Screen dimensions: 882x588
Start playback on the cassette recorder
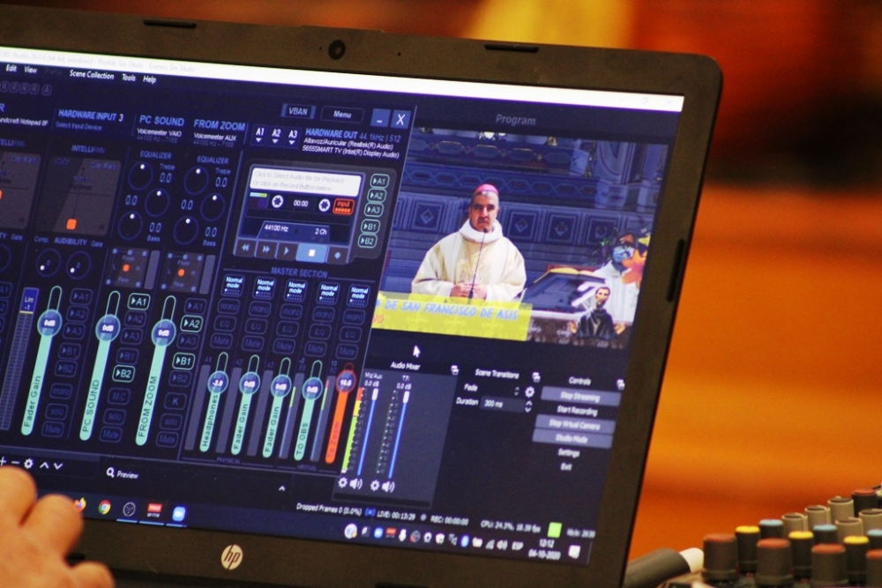coord(287,251)
